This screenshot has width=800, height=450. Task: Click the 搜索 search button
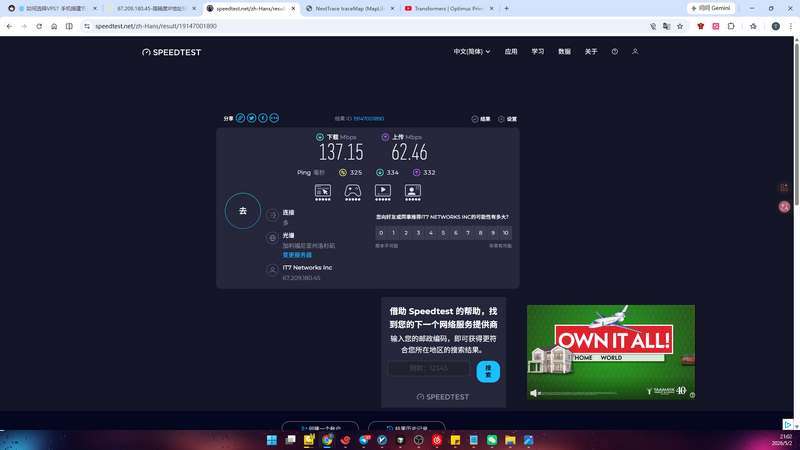(488, 371)
